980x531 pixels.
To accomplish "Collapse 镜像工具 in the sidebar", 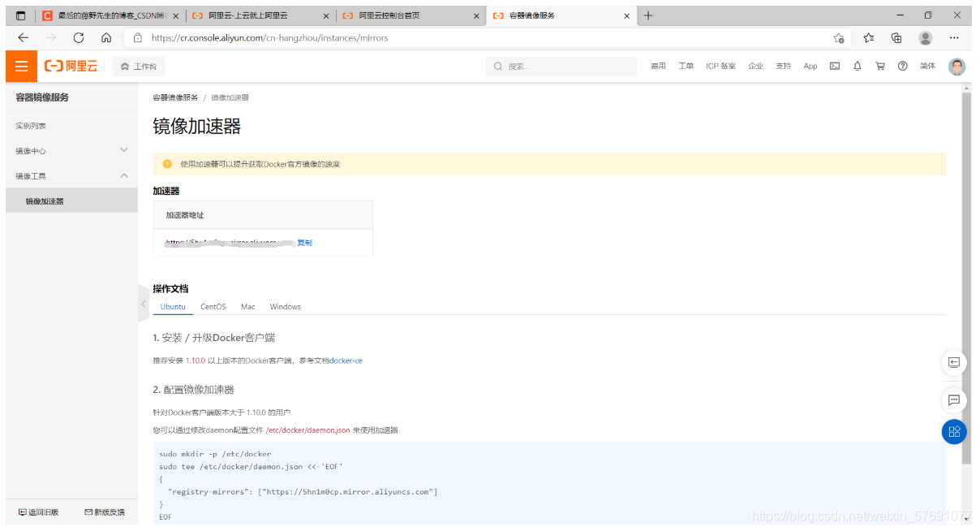I will (x=71, y=176).
